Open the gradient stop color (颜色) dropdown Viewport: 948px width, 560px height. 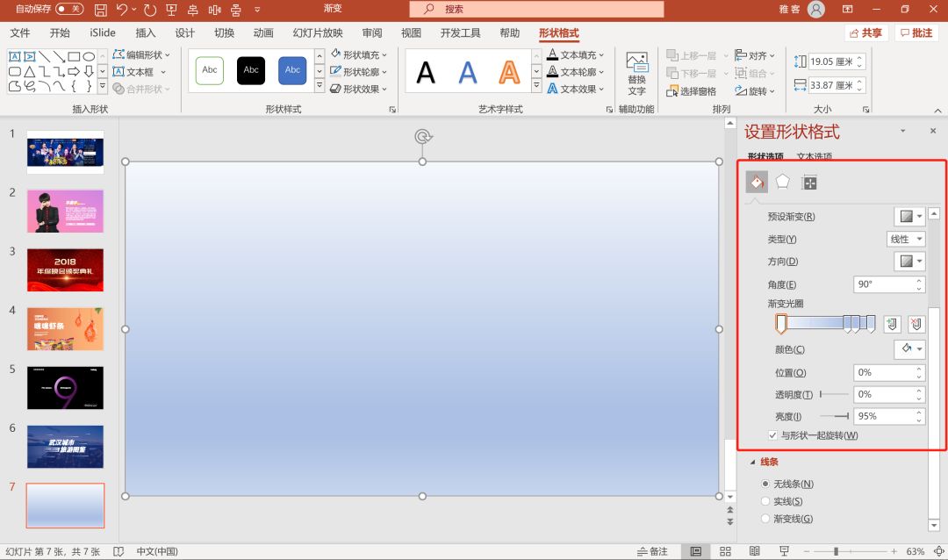click(x=910, y=349)
